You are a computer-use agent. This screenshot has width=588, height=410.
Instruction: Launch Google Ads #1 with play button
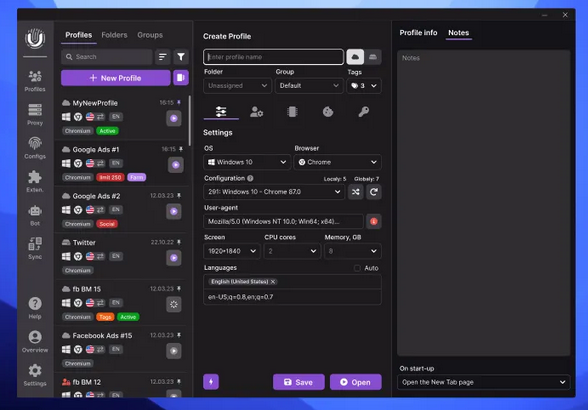[176, 165]
